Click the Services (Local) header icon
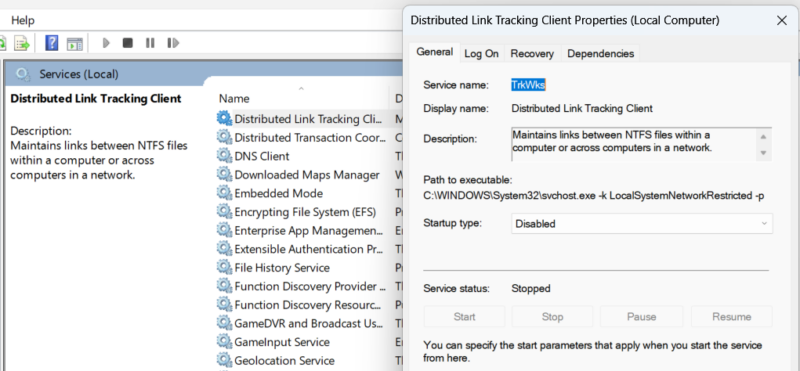Image resolution: width=800 pixels, height=371 pixels. pyautogui.click(x=22, y=75)
